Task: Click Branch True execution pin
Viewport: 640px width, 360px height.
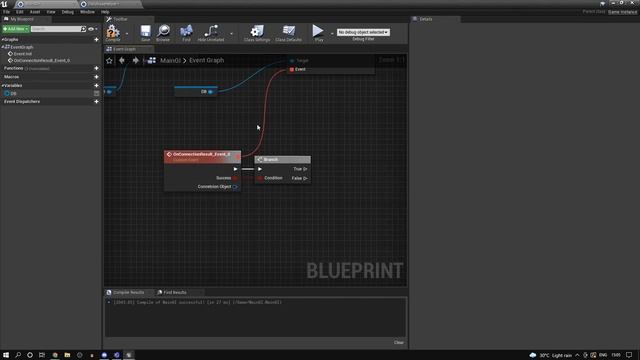Action: pyautogui.click(x=305, y=169)
